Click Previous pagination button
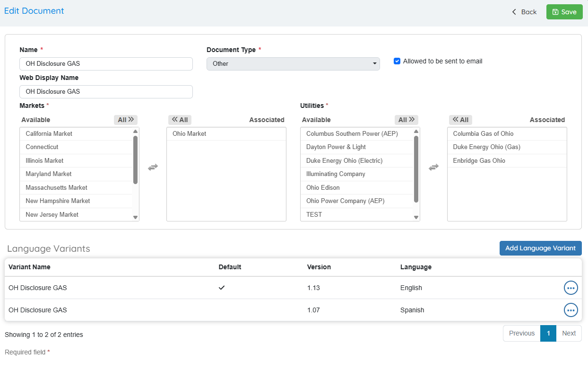The image size is (588, 371). tap(522, 333)
